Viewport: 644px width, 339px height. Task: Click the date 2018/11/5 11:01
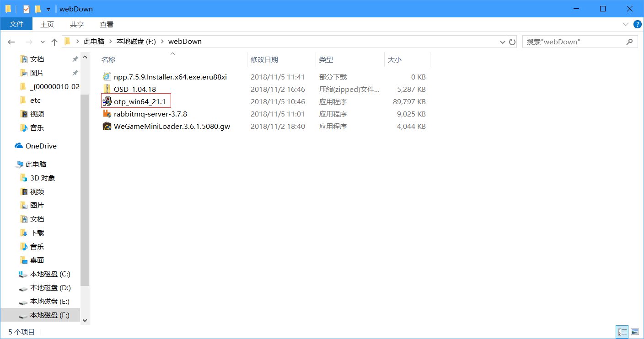pyautogui.click(x=278, y=114)
